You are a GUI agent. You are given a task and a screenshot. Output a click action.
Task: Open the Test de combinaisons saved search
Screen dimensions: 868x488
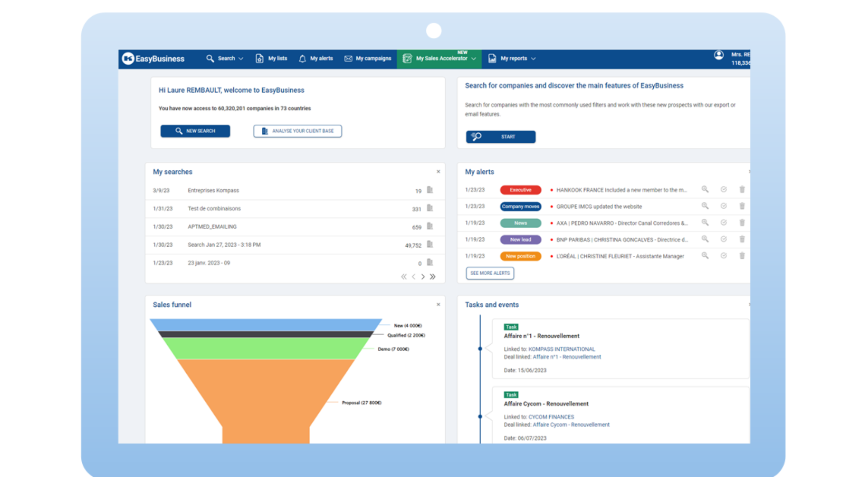click(x=214, y=209)
